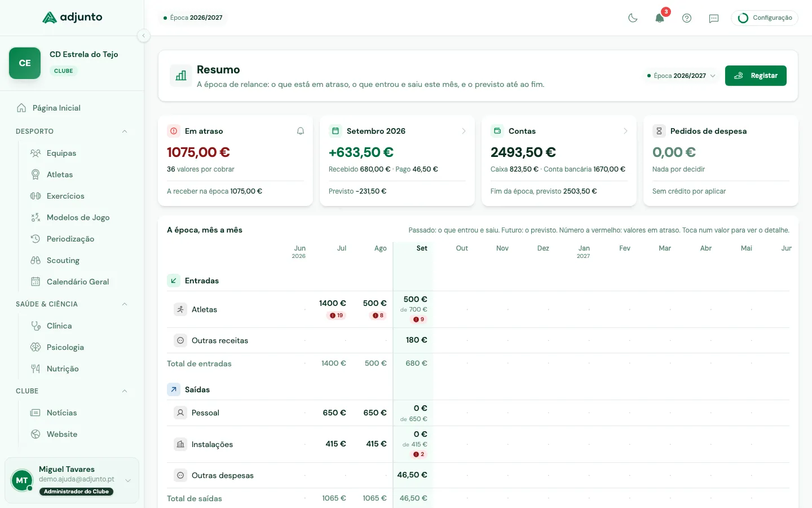This screenshot has height=508, width=812.
Task: Click the CLUBE tag under club name
Action: coord(64,71)
